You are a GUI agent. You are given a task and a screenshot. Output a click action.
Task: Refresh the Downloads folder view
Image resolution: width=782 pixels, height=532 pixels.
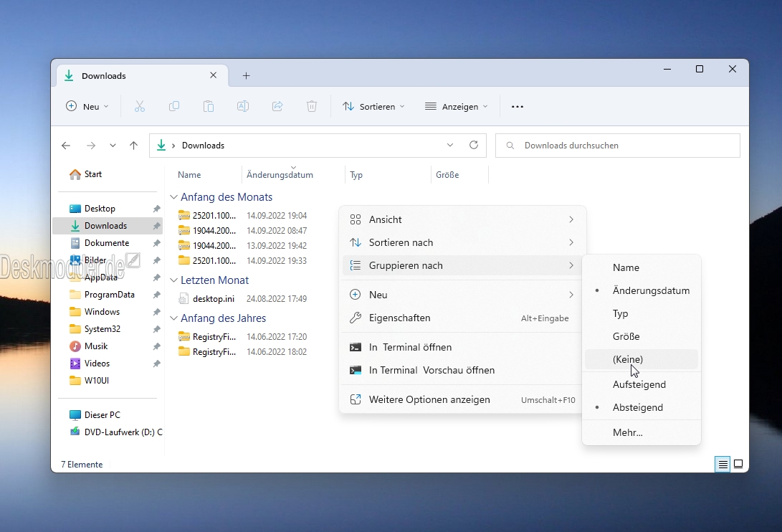pyautogui.click(x=474, y=145)
